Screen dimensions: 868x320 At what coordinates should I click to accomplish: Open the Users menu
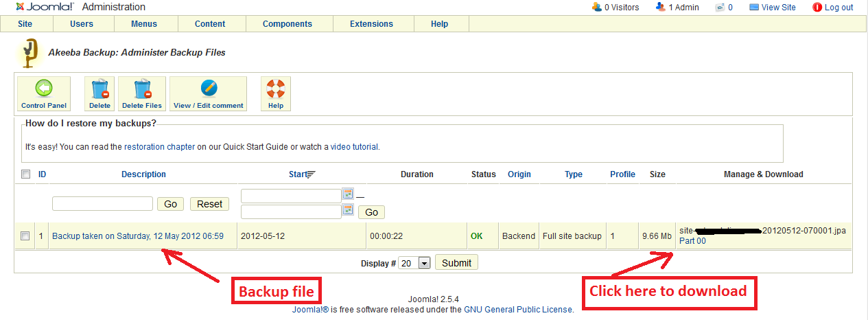point(82,24)
